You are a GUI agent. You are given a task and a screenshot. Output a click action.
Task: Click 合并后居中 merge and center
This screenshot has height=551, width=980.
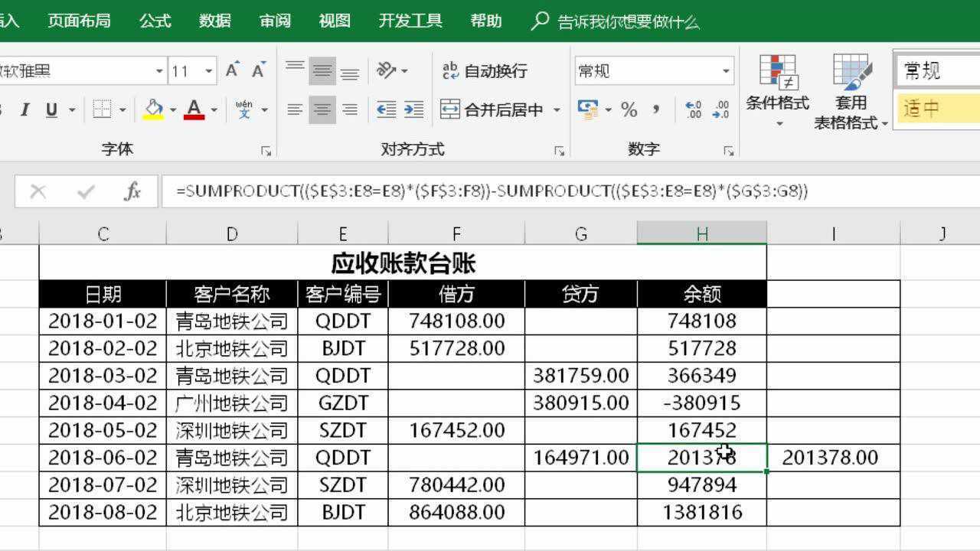click(492, 110)
